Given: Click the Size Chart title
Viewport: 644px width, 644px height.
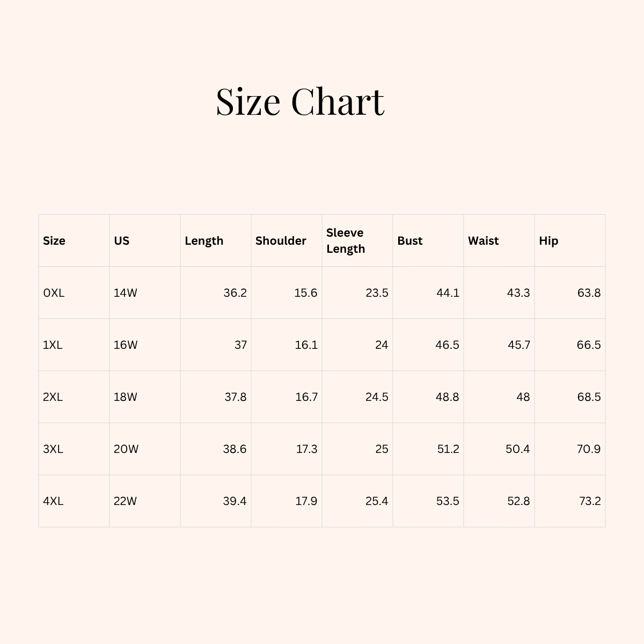Looking at the screenshot, I should (300, 101).
